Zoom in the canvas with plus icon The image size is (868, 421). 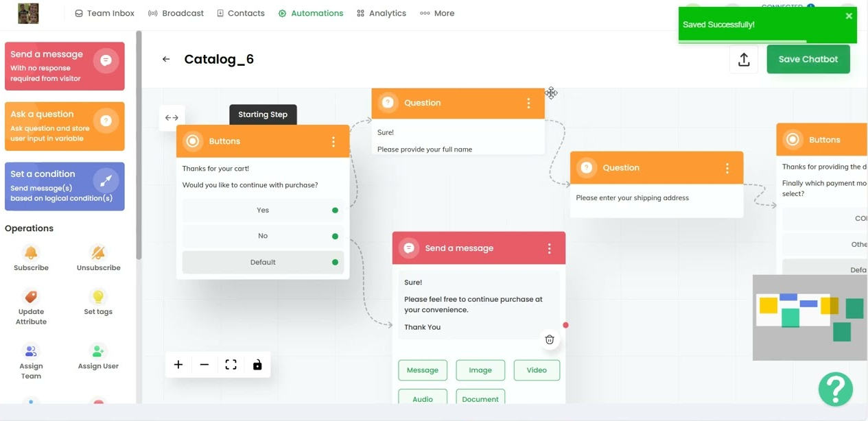point(178,365)
